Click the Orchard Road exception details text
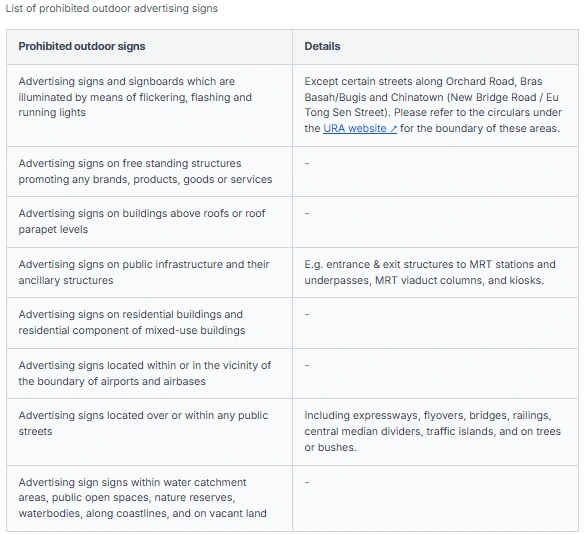 (433, 105)
